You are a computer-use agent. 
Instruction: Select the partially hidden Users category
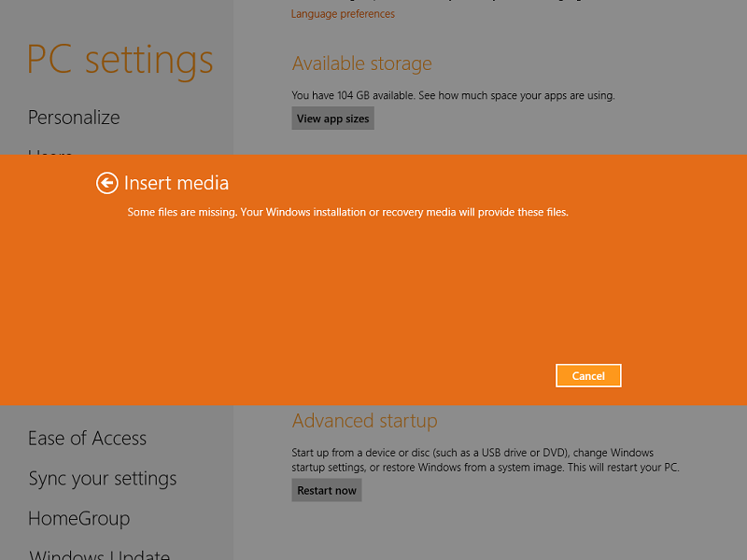(50, 151)
